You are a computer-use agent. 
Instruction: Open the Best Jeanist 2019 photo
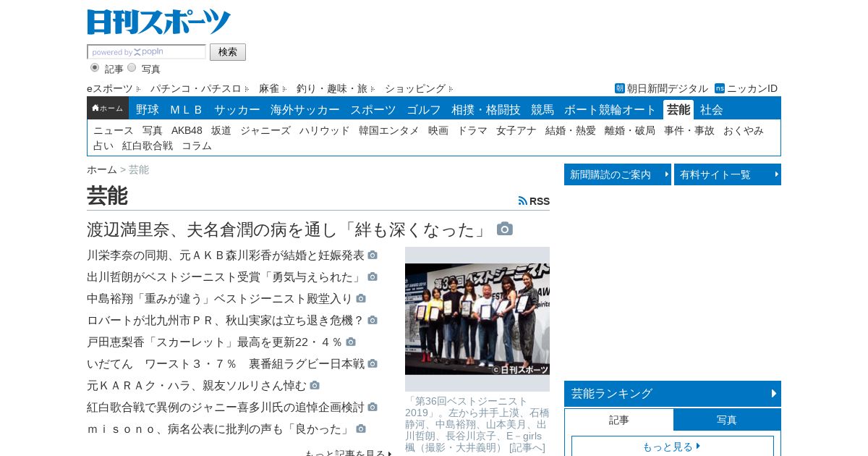tap(477, 319)
